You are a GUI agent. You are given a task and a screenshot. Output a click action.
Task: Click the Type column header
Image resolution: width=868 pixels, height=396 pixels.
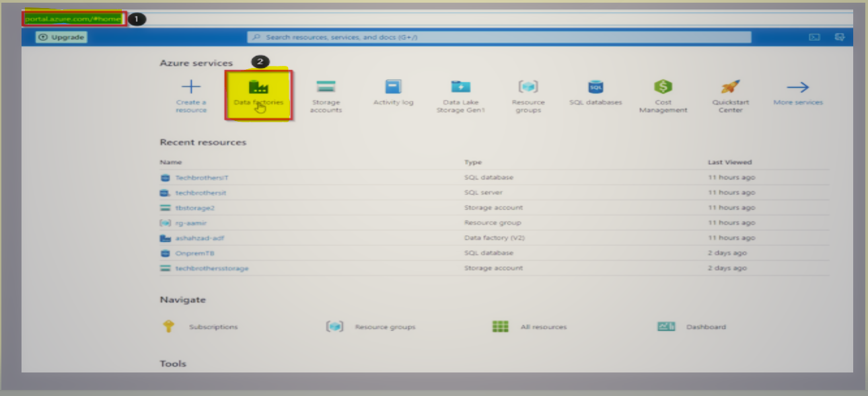[x=473, y=162]
